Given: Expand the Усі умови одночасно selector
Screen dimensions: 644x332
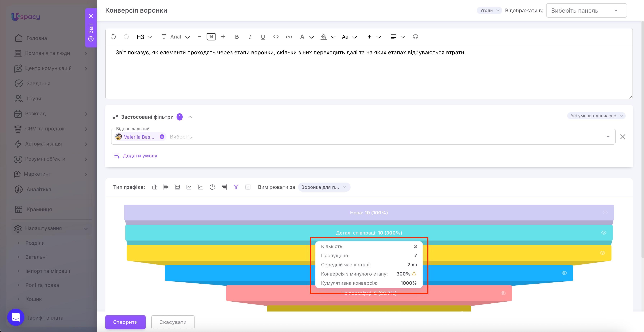Looking at the screenshot, I should click(x=596, y=116).
